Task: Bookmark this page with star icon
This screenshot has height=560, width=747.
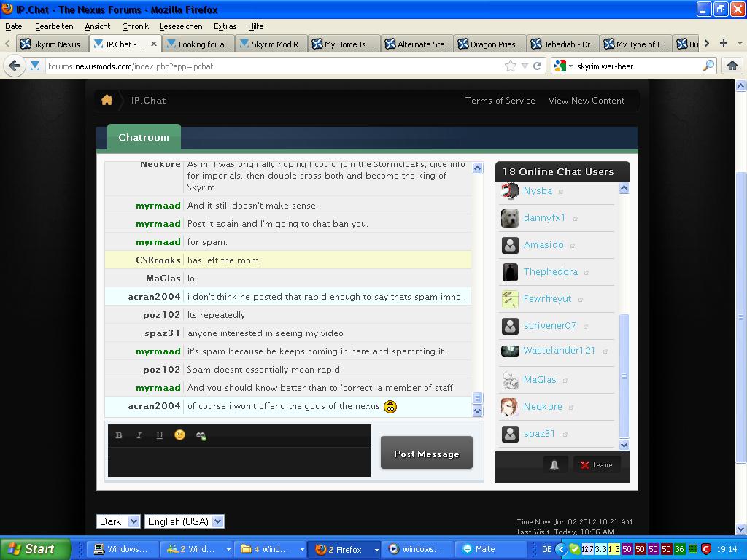Action: click(510, 66)
